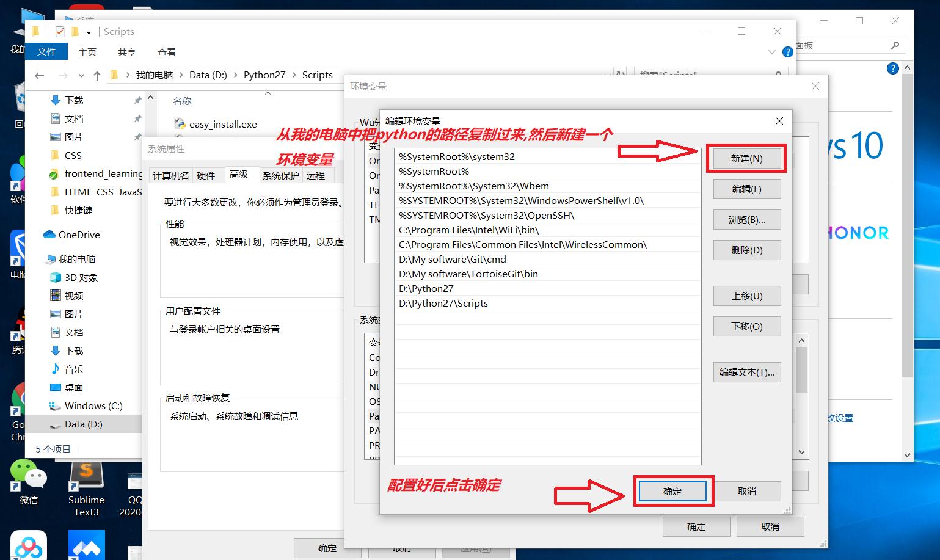
Task: Click 确定 in the 环境变量 dialog
Action: tap(696, 526)
